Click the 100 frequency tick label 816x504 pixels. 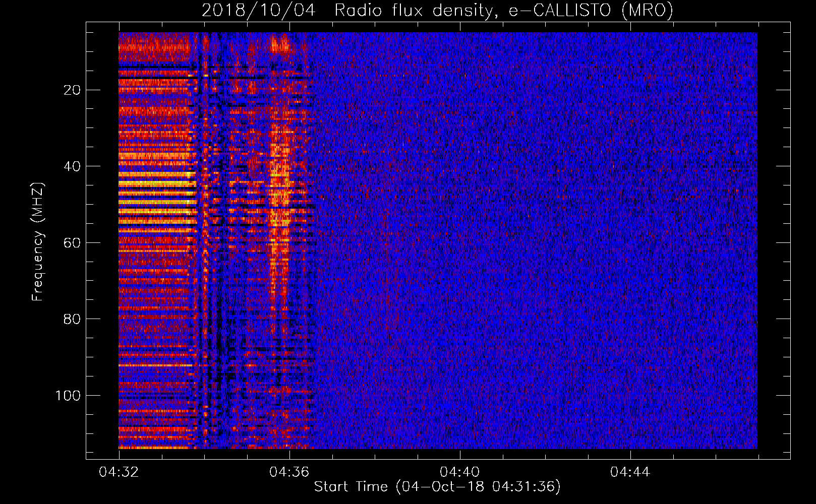click(x=68, y=396)
